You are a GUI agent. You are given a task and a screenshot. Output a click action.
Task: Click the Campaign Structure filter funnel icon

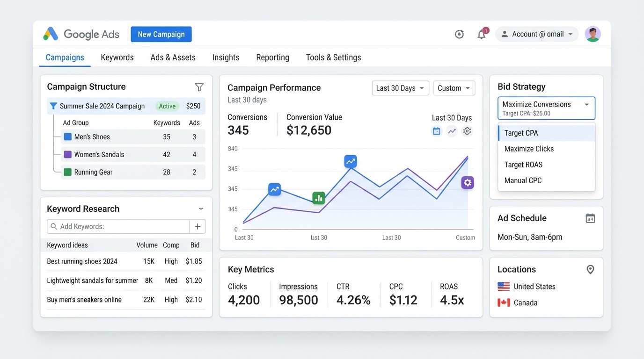(199, 87)
